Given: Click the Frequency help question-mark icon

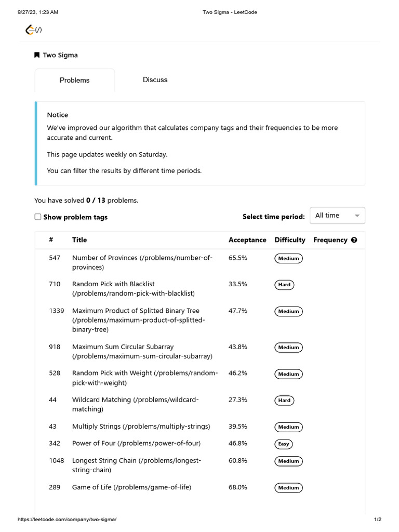Looking at the screenshot, I should coord(354,240).
